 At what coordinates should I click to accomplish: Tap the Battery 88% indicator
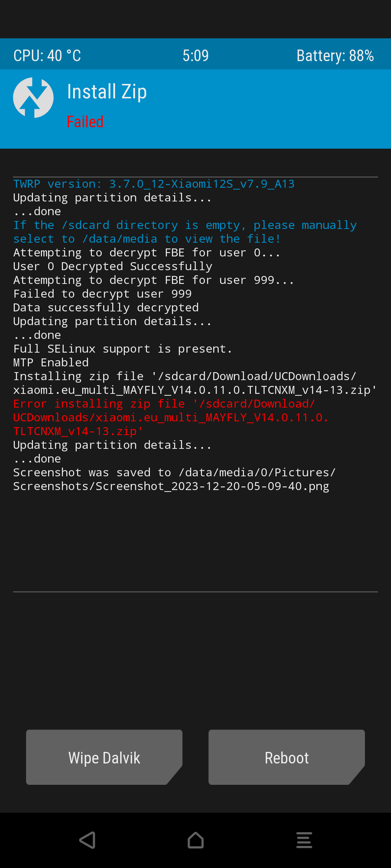(x=335, y=56)
